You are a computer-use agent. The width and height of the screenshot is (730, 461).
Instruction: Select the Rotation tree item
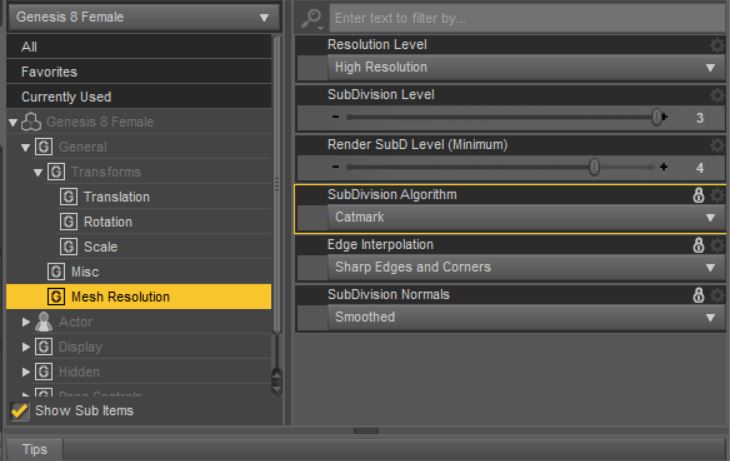click(x=108, y=222)
